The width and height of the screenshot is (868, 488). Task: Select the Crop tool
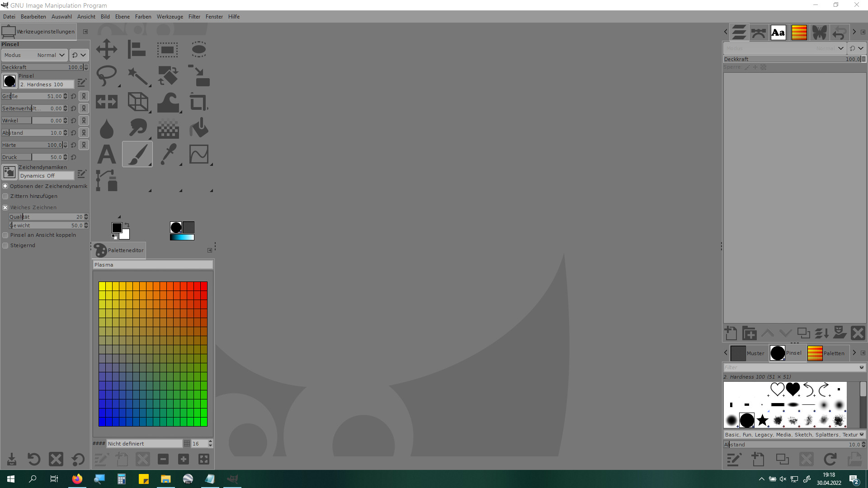pos(198,102)
